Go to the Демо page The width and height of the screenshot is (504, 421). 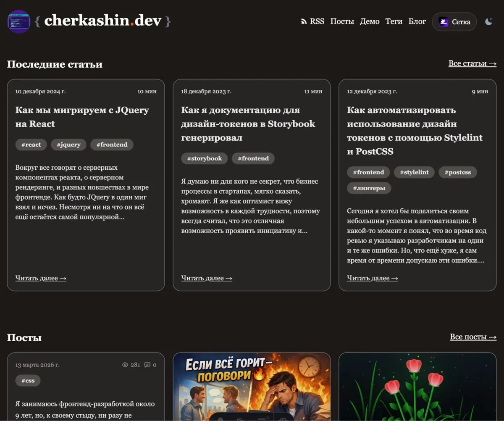click(370, 21)
